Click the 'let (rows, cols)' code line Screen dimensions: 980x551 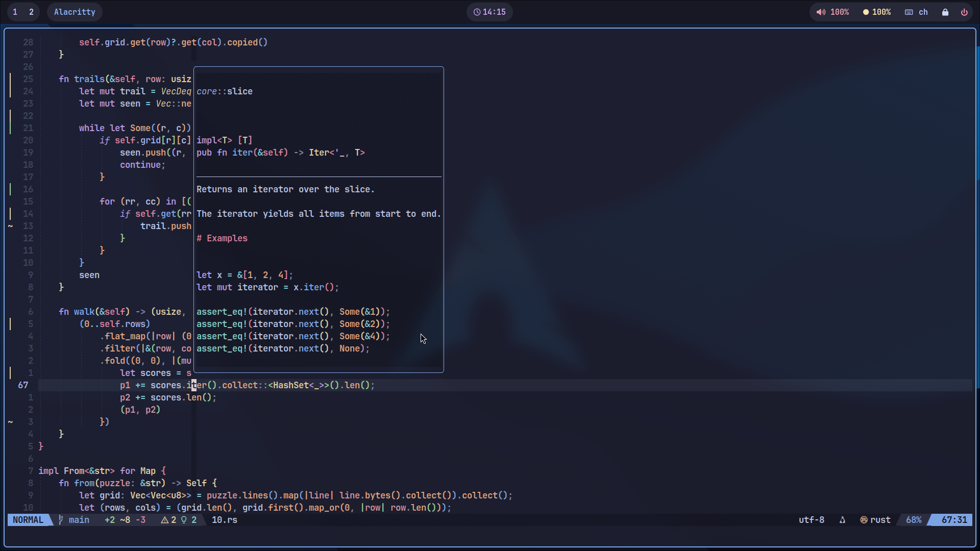click(x=265, y=508)
